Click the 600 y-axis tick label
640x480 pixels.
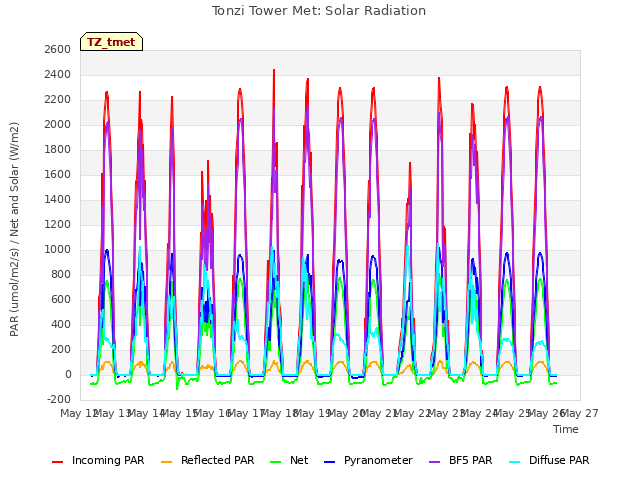point(61,300)
